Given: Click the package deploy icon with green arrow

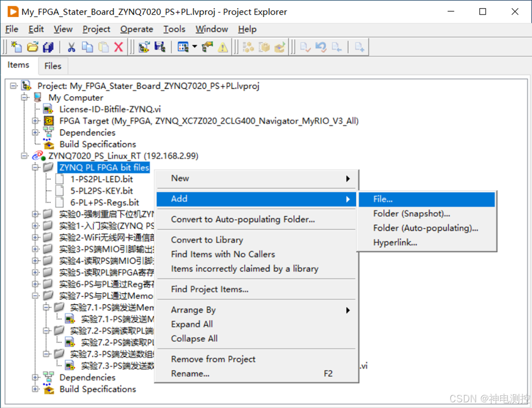Looking at the screenshot, I should click(x=280, y=47).
